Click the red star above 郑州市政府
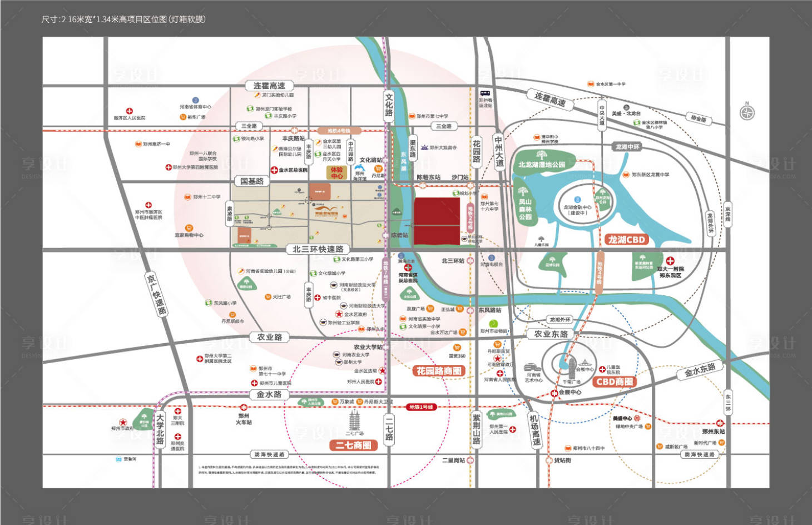This screenshot has height=525, width=812. point(123,422)
